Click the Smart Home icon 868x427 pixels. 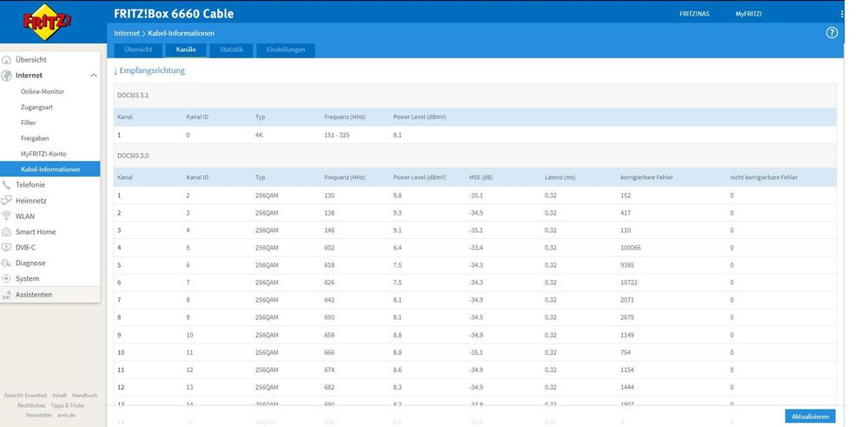click(7, 232)
